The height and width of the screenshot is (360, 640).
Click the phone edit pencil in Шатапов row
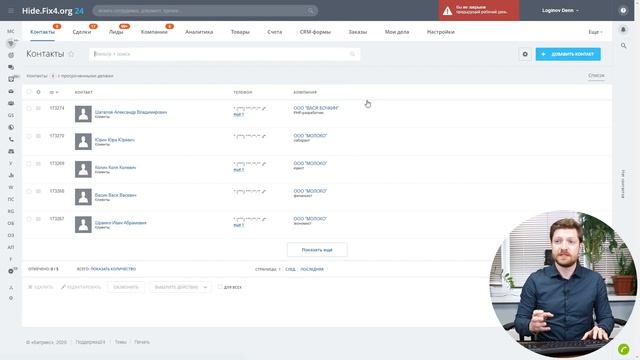[264, 108]
